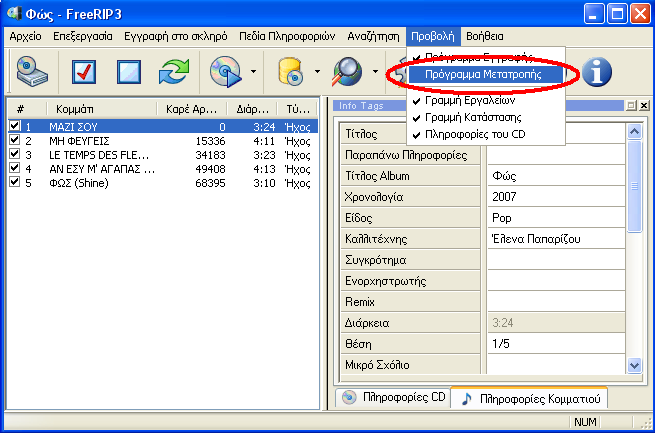Image resolution: width=655 pixels, height=433 pixels.
Task: Edit the Χρονολογία value 2007
Action: [556, 197]
